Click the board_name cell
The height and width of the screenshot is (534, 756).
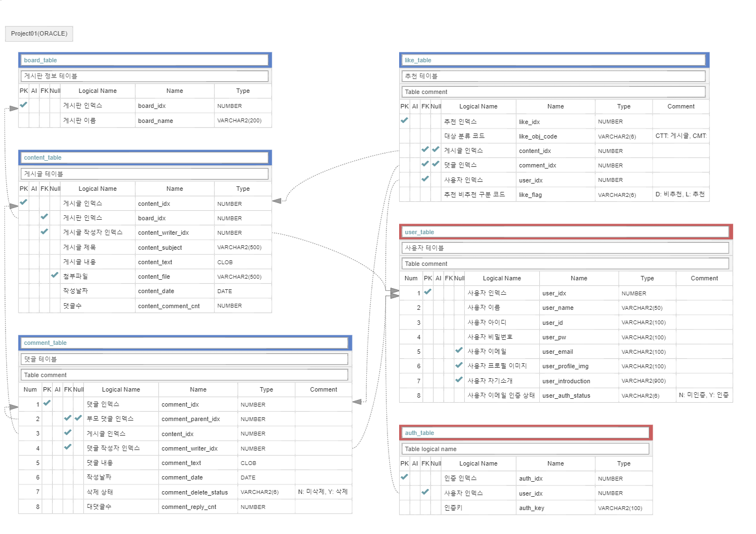pos(175,120)
